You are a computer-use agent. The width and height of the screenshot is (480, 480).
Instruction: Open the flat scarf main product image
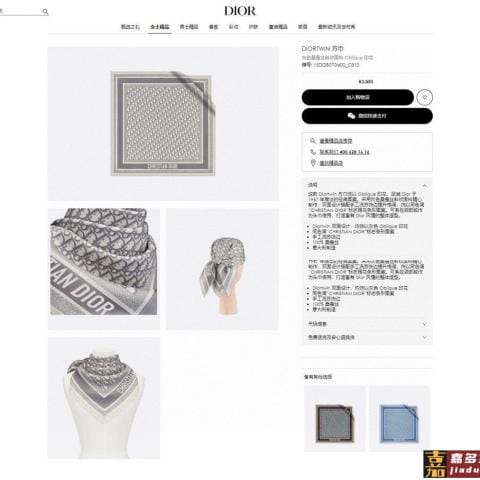163,124
